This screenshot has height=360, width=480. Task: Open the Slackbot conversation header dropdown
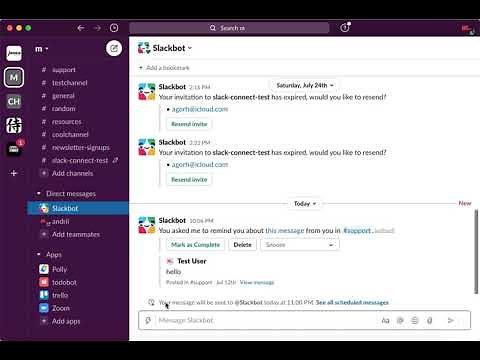(x=172, y=48)
